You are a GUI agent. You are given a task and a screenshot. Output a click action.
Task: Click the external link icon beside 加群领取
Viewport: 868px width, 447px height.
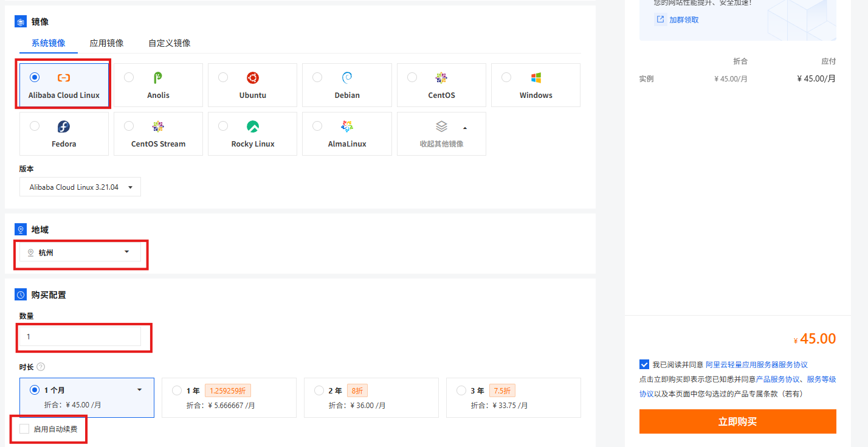660,19
